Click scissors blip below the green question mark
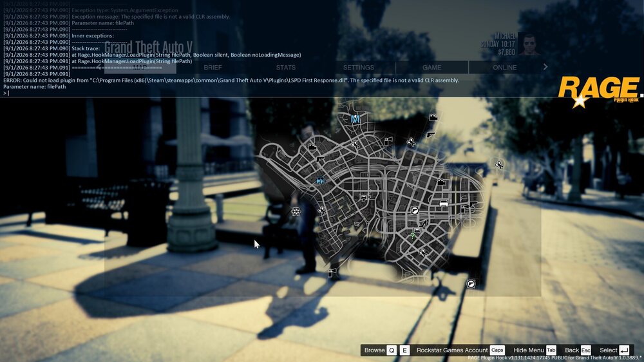 click(x=422, y=252)
